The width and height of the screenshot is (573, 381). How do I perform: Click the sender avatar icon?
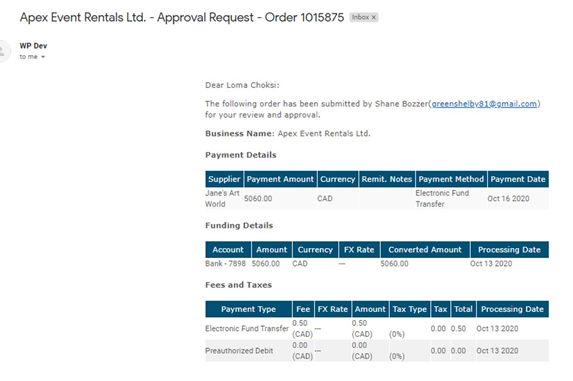2,51
